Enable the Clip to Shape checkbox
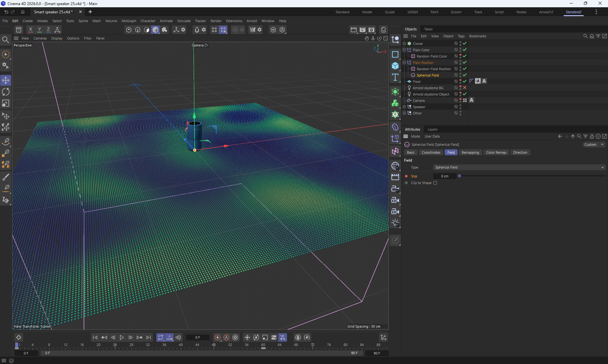The image size is (608, 364). (435, 183)
